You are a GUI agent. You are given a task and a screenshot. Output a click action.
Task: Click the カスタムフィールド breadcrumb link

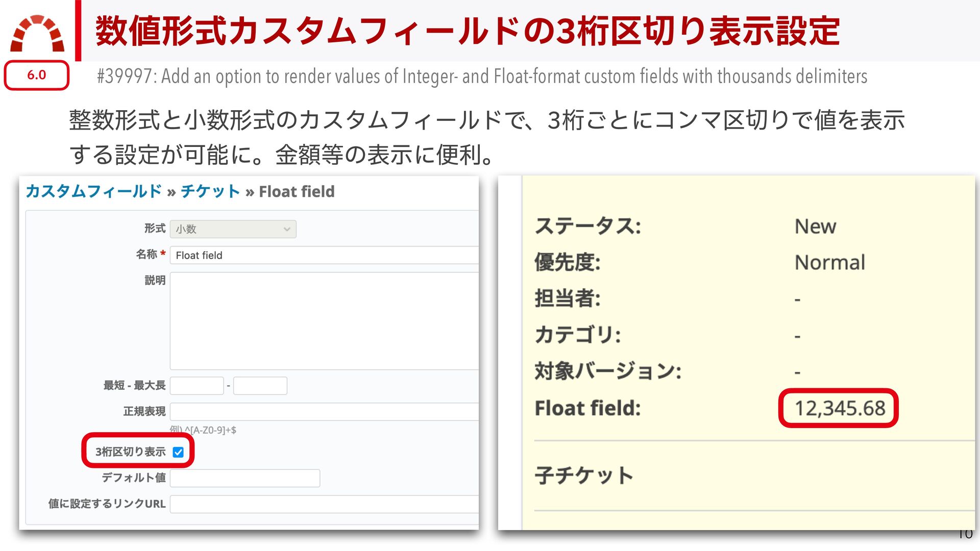(x=93, y=191)
